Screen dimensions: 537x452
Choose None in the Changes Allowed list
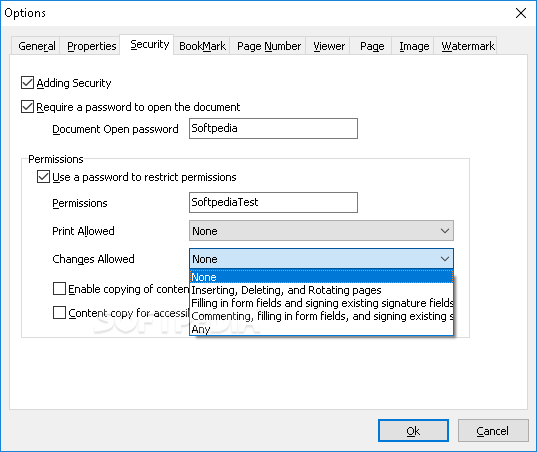[321, 277]
